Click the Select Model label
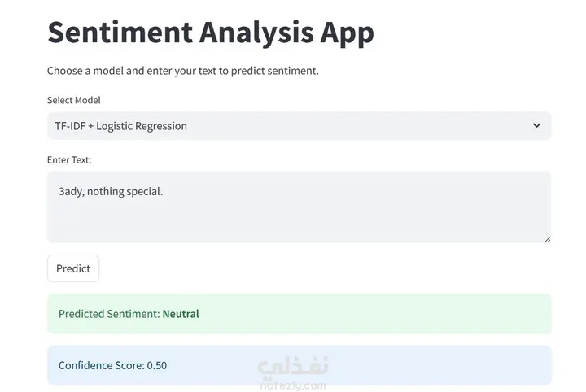This screenshot has height=392, width=586. click(x=73, y=100)
